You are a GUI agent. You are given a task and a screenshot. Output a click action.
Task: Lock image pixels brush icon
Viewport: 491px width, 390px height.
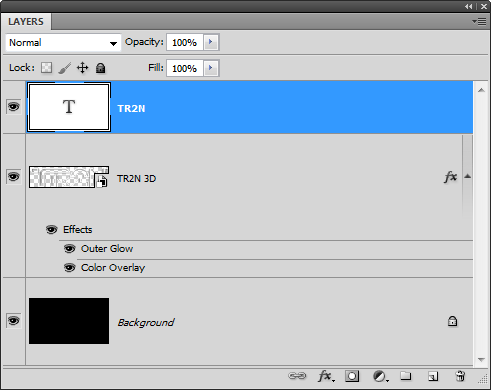tap(65, 68)
